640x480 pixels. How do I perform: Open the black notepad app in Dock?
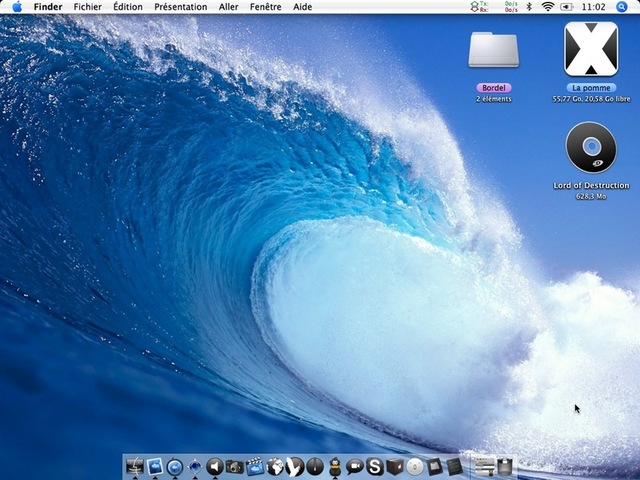(454, 466)
